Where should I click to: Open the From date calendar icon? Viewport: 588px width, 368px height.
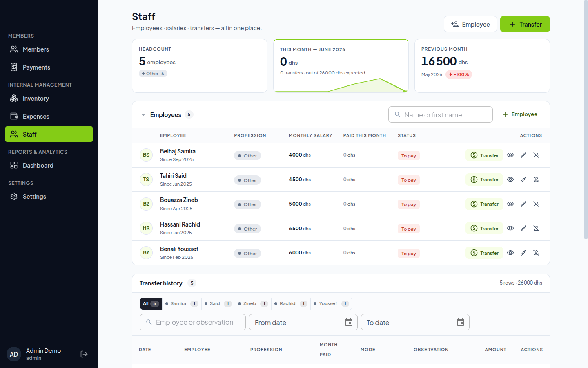pyautogui.click(x=349, y=322)
